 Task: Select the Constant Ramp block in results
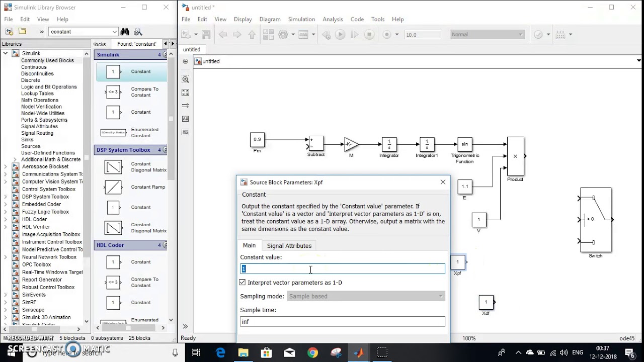point(131,187)
